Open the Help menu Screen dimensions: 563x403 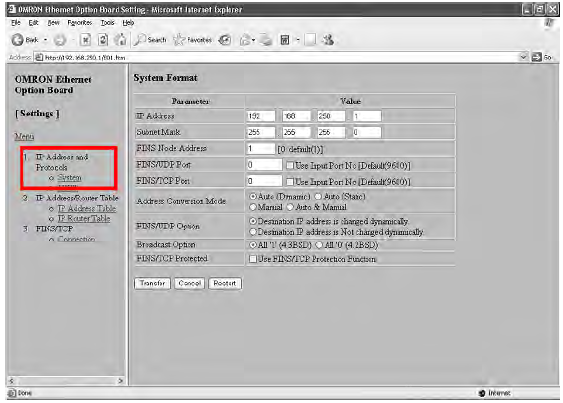[x=128, y=23]
